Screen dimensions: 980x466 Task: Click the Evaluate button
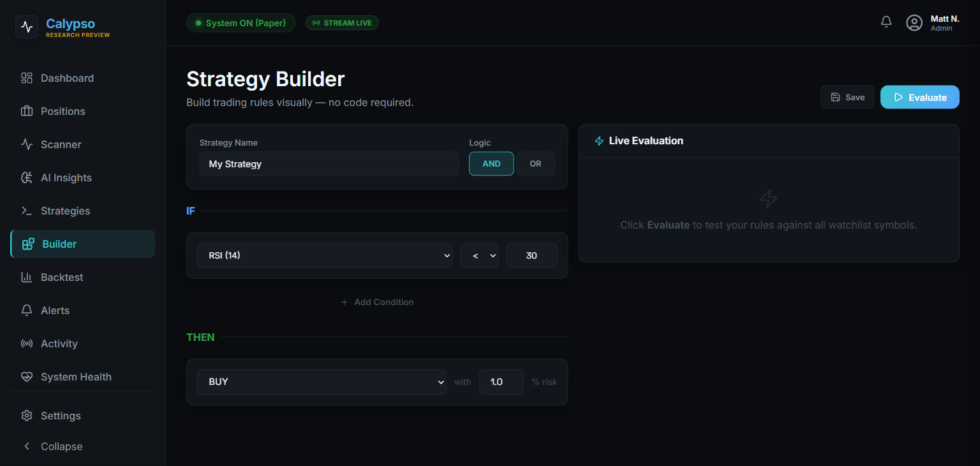tap(919, 96)
